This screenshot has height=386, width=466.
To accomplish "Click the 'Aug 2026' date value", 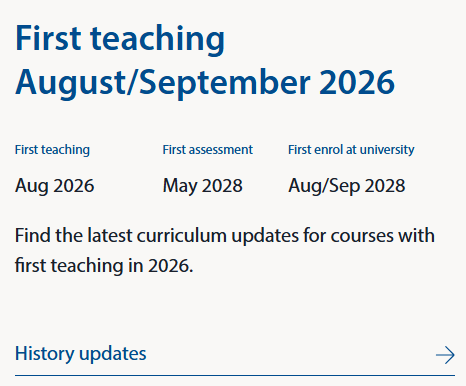I will (55, 186).
